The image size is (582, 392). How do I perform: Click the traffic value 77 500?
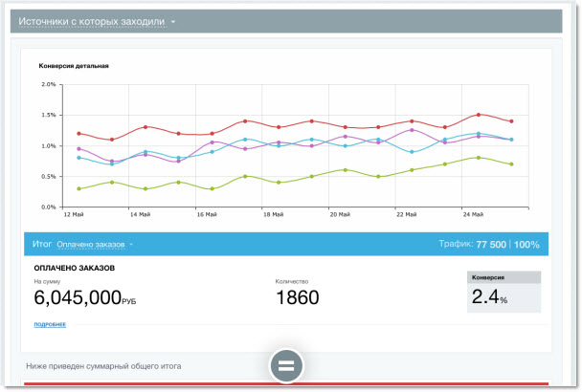tap(489, 245)
